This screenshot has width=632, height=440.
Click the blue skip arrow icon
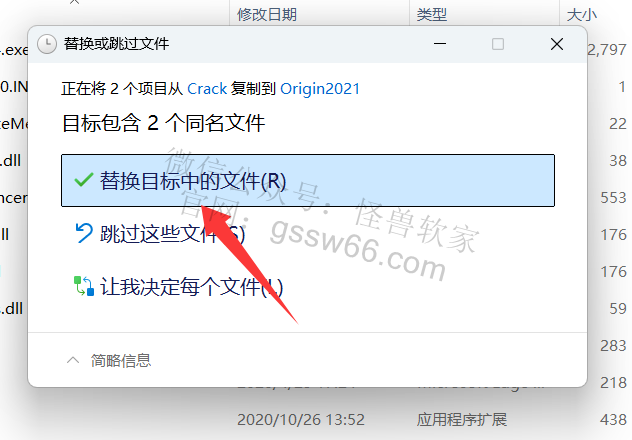pos(84,233)
